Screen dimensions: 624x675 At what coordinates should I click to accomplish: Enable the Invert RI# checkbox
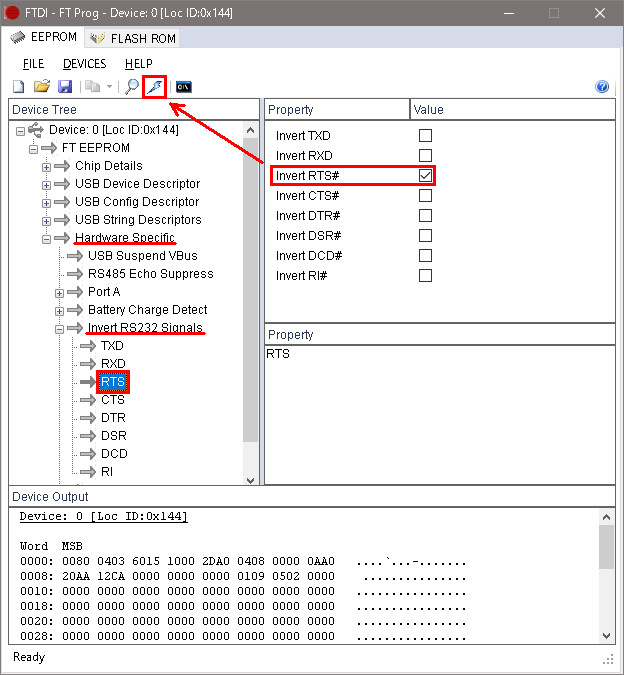(x=425, y=276)
